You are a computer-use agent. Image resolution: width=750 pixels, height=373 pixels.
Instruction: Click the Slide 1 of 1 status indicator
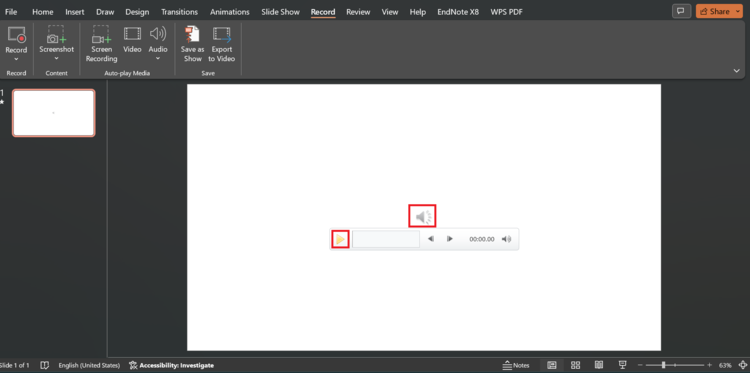15,365
